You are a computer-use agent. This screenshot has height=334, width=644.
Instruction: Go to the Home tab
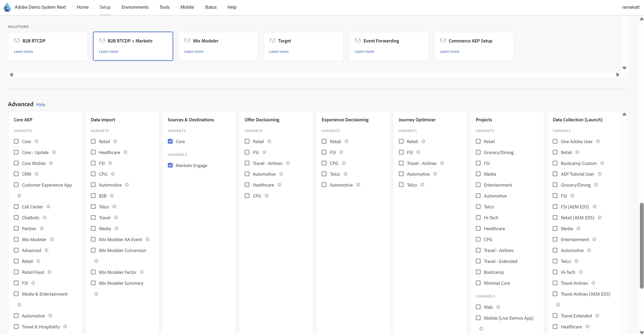[83, 7]
